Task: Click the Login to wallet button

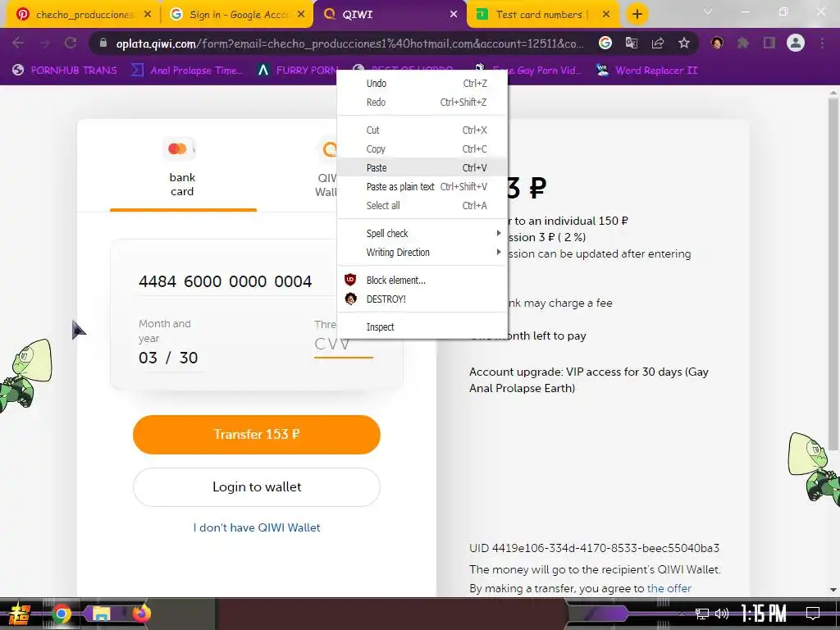Action: (257, 487)
